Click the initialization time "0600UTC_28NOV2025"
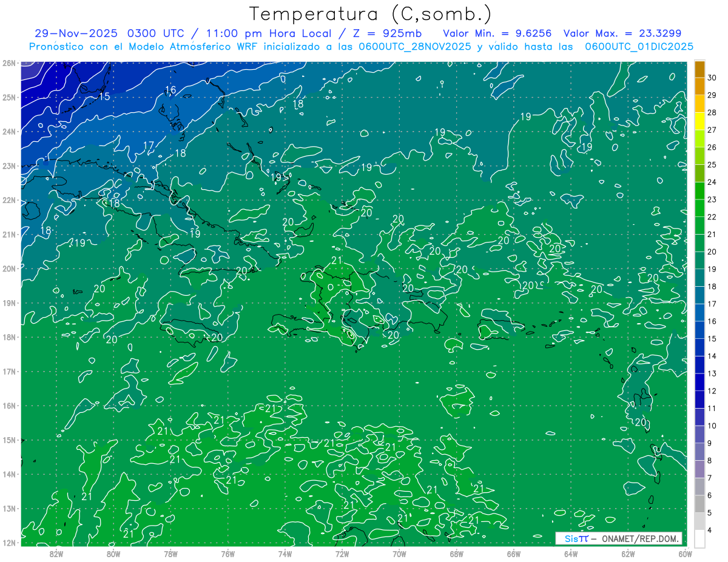 pos(414,47)
